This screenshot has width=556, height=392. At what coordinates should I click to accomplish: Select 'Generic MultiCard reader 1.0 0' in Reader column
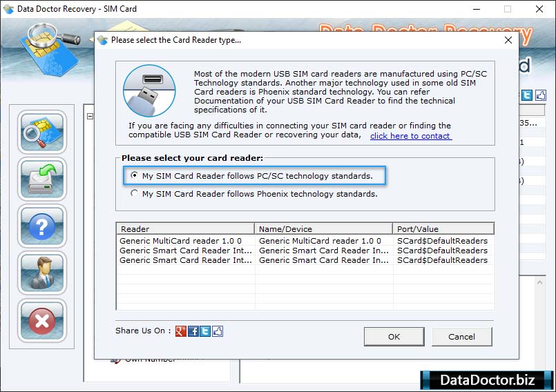(180, 241)
